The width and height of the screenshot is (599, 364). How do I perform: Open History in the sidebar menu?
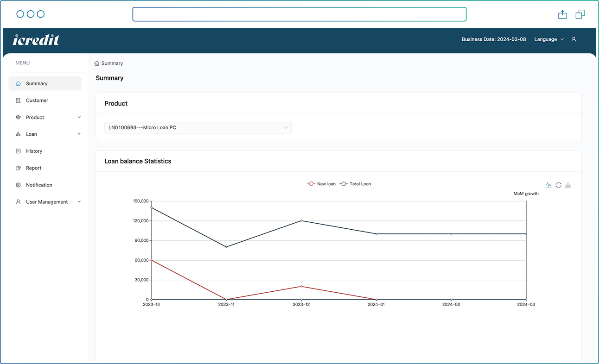point(45,151)
